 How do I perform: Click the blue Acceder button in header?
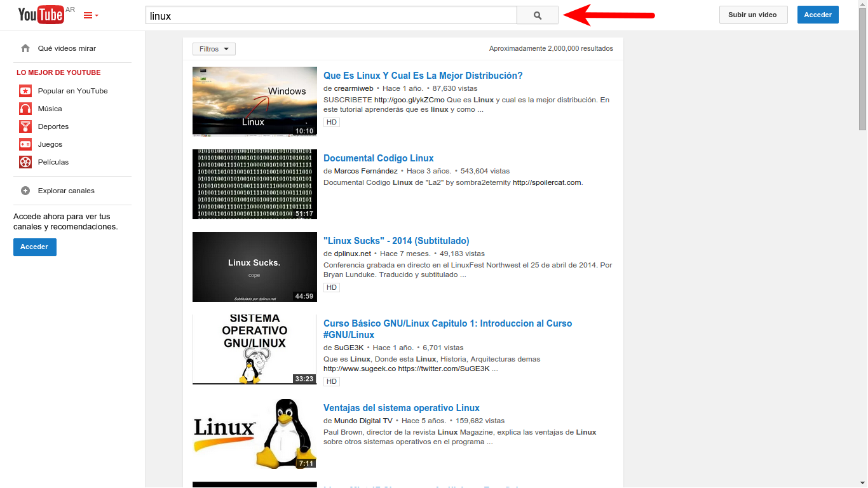tap(818, 15)
